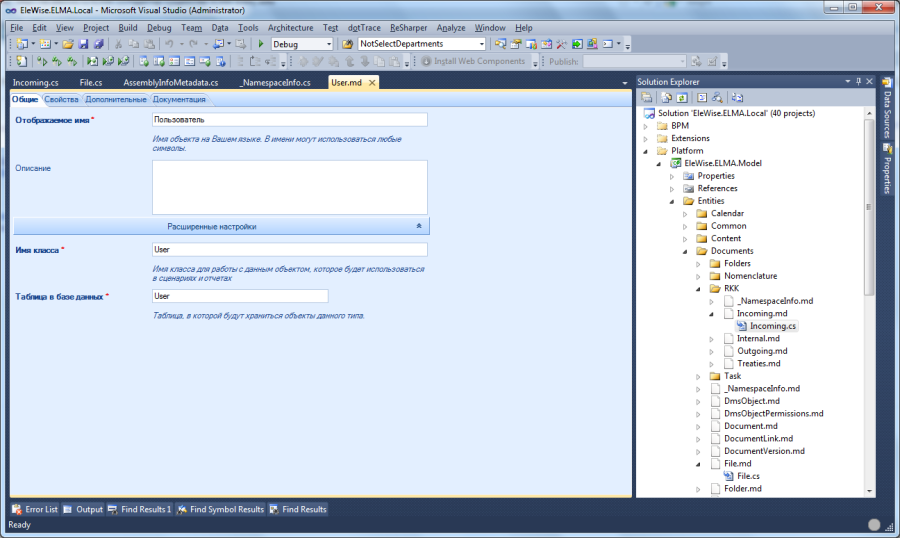Show the Find Symbol Results panel
900x538 pixels.
point(220,509)
